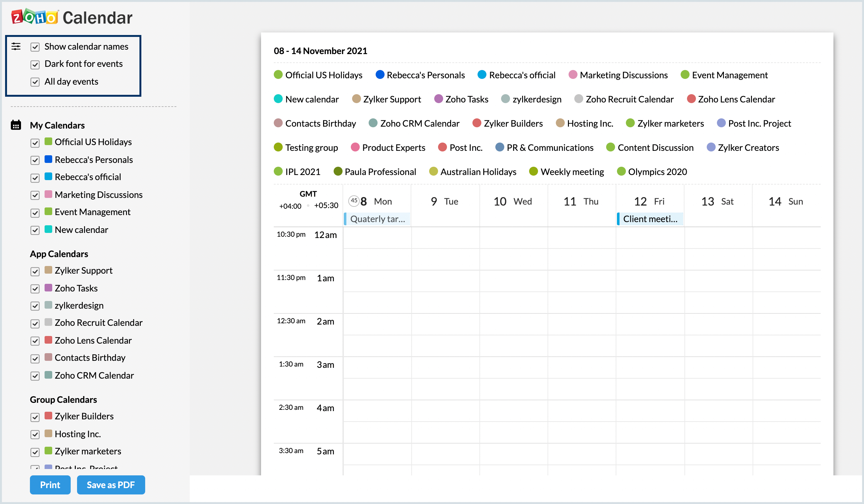
Task: Click the New calendar legend dot
Action: coord(278,99)
